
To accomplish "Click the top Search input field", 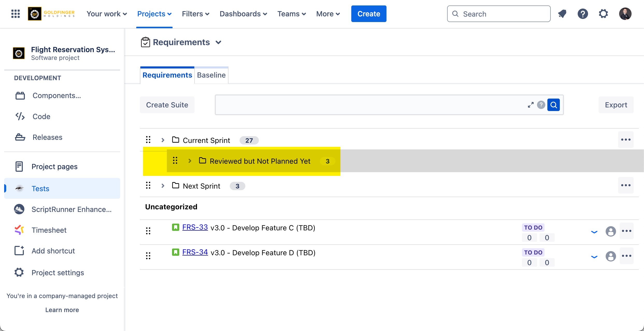I will coord(499,14).
